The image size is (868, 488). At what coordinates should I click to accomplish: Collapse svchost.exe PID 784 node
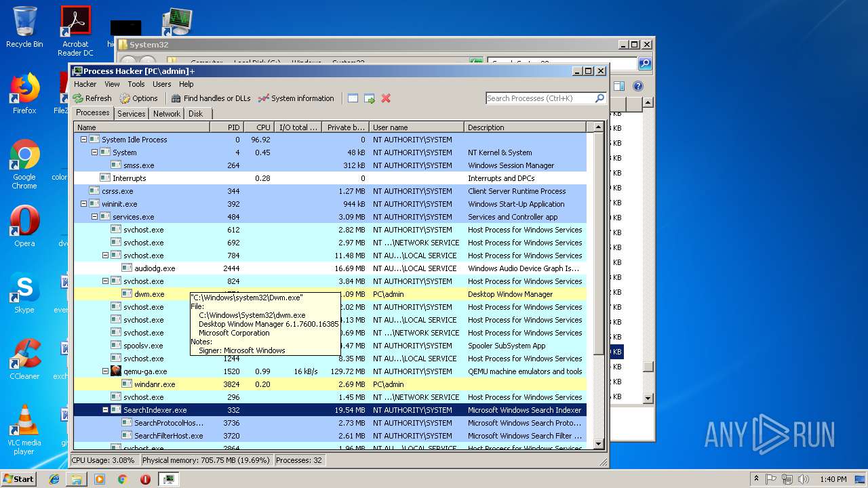[x=105, y=256]
